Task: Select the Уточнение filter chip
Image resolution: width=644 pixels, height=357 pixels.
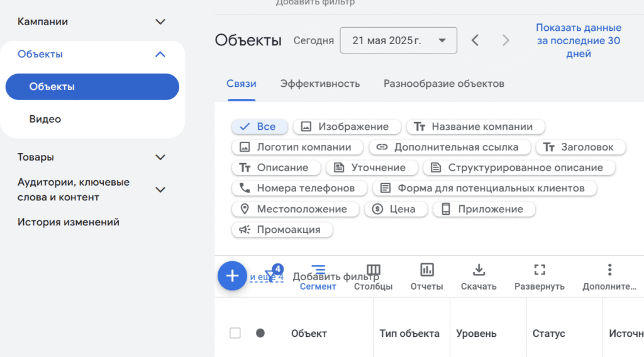Action: point(372,168)
